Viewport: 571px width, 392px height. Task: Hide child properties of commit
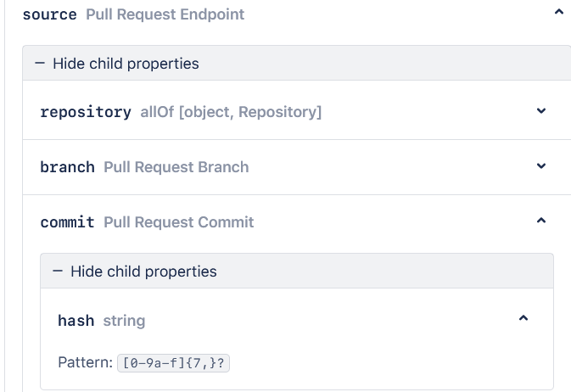coord(143,272)
